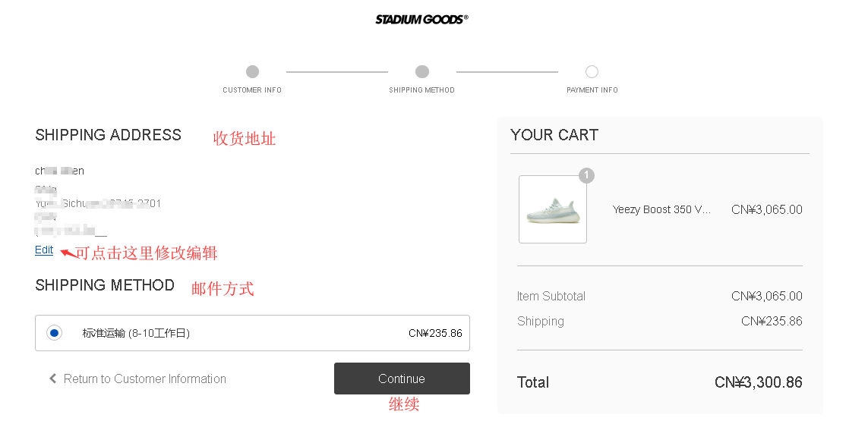Image resolution: width=868 pixels, height=421 pixels.
Task: Open the Yeezy Boost 350 shoe thumbnail
Action: pos(553,209)
